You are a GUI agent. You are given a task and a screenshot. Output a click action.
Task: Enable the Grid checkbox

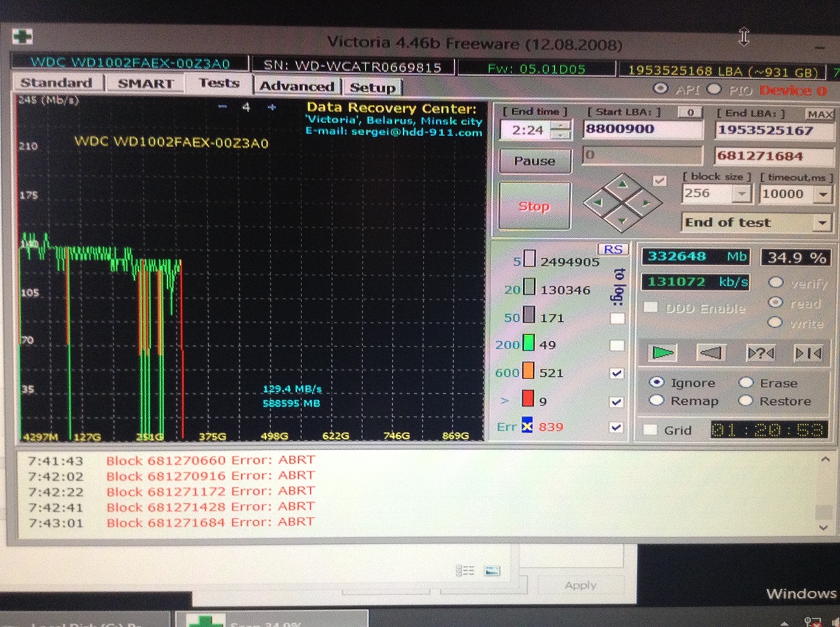[x=650, y=429]
